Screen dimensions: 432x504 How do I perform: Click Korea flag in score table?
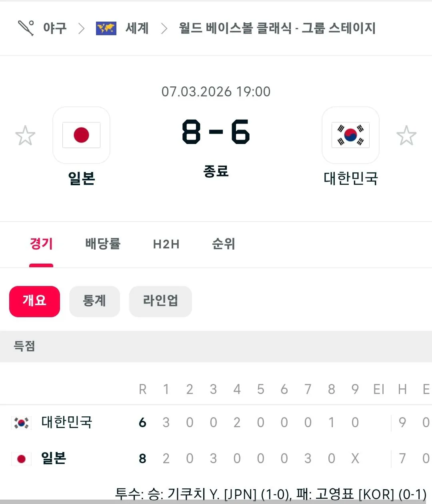(22, 422)
